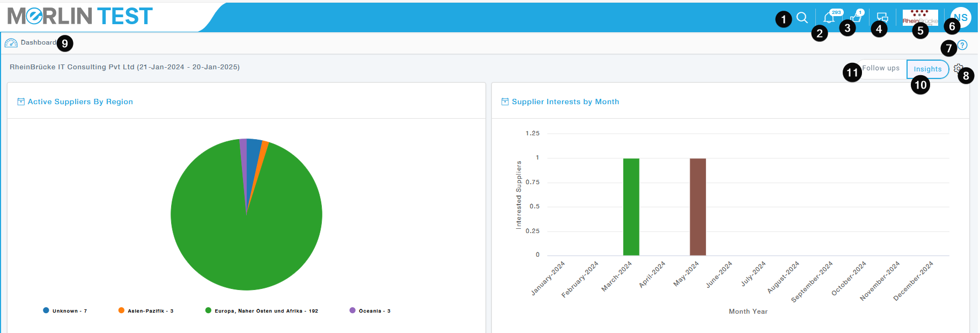Open the chat messages icon
980x333 pixels.
(882, 18)
